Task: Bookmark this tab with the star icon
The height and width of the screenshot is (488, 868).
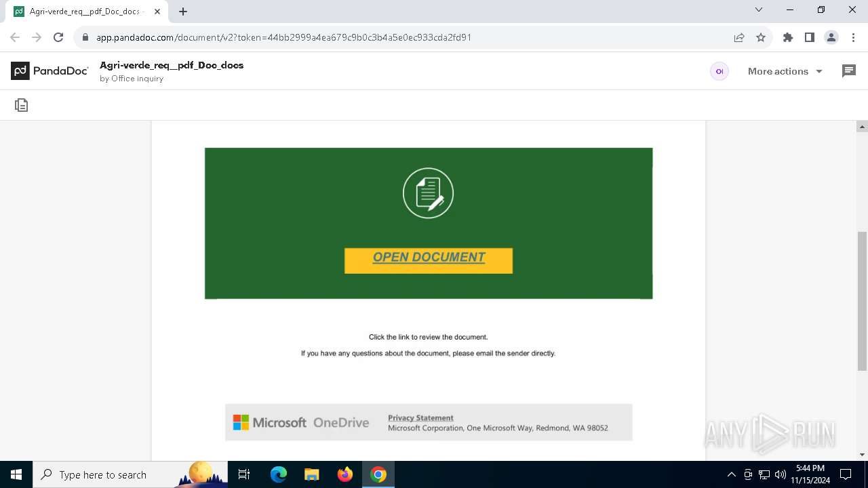Action: [761, 37]
